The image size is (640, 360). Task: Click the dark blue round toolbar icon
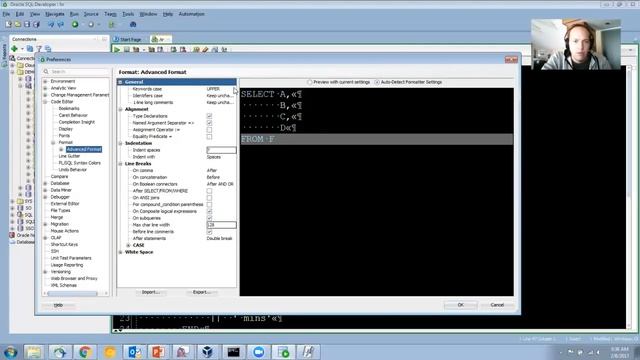[x=133, y=24]
